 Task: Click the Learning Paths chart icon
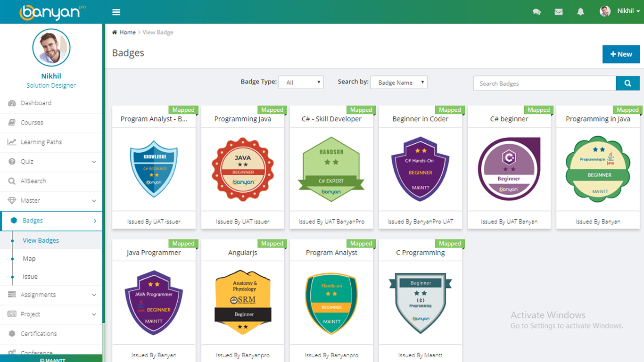click(x=12, y=142)
